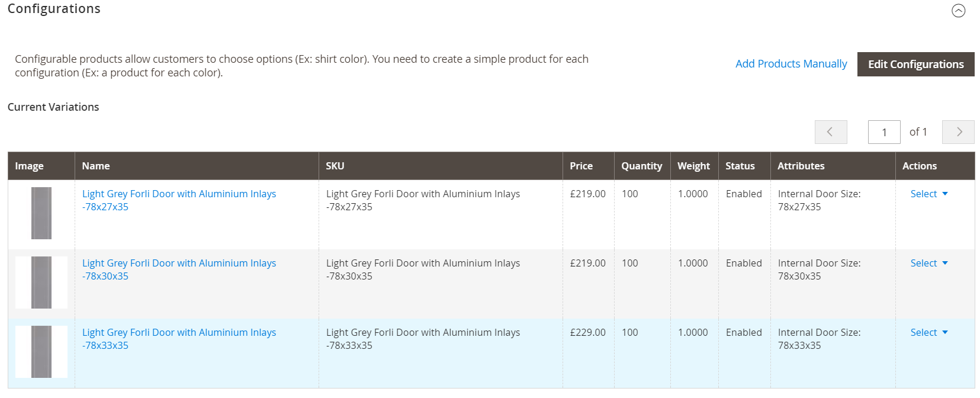Click the page number input field
980x398 pixels.
coord(883,131)
